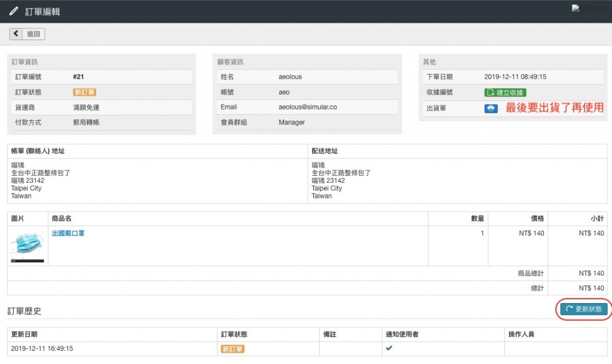Click the 配送地址 section header

tap(325, 151)
